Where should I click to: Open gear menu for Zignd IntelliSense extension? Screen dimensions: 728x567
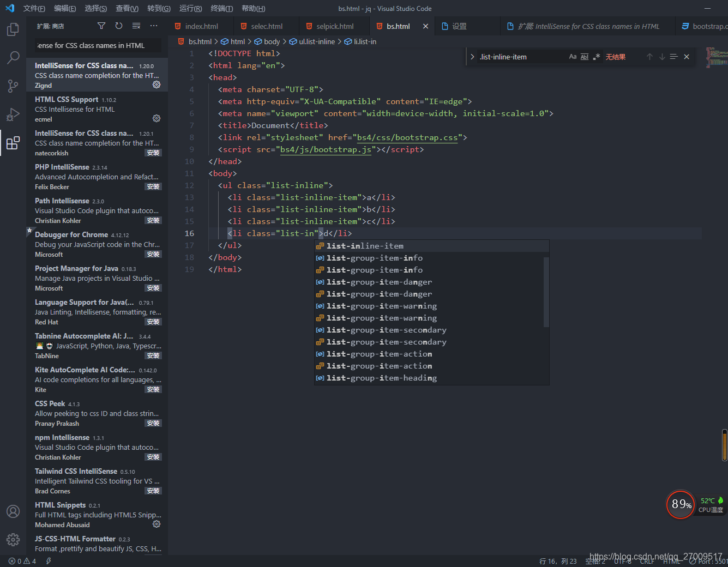[157, 85]
